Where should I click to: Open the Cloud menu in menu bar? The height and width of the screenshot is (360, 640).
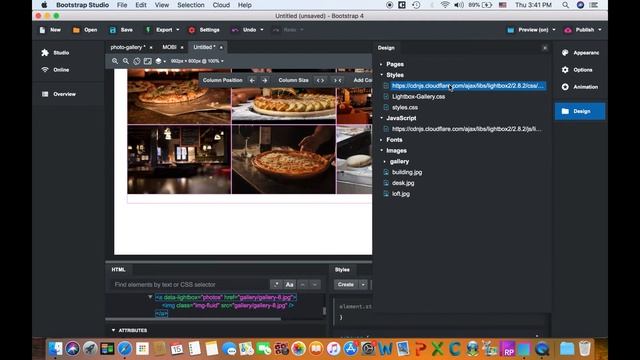click(221, 5)
